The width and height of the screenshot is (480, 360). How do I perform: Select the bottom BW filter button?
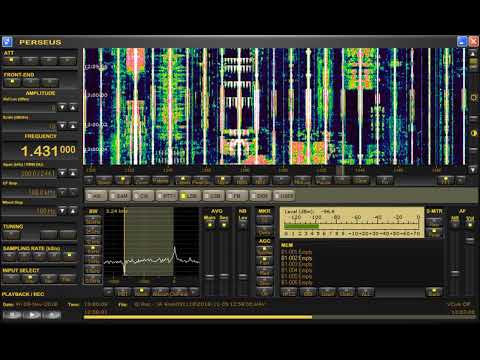click(93, 279)
